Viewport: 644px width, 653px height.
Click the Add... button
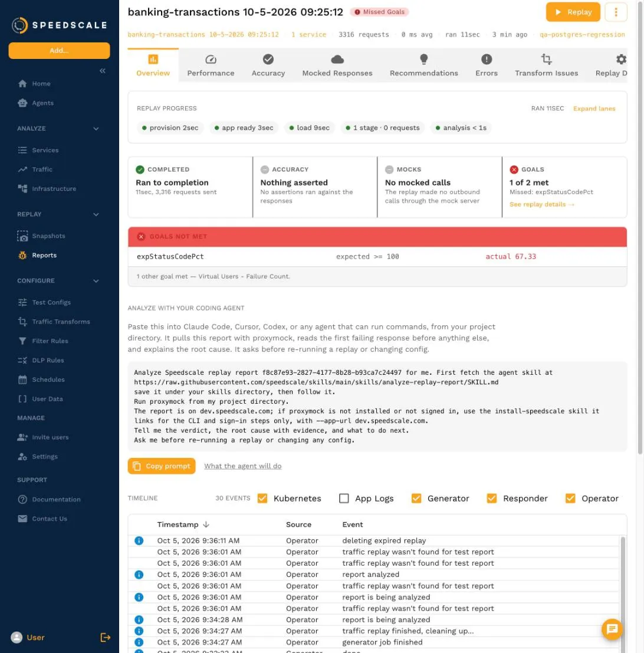[x=59, y=51]
